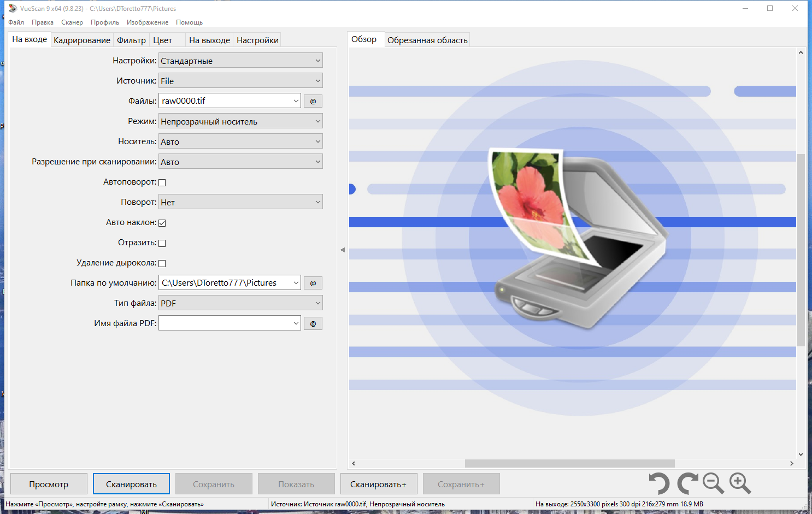The width and height of the screenshot is (812, 514).
Task: Disable the Авто наклон checkbox
Action: click(162, 222)
